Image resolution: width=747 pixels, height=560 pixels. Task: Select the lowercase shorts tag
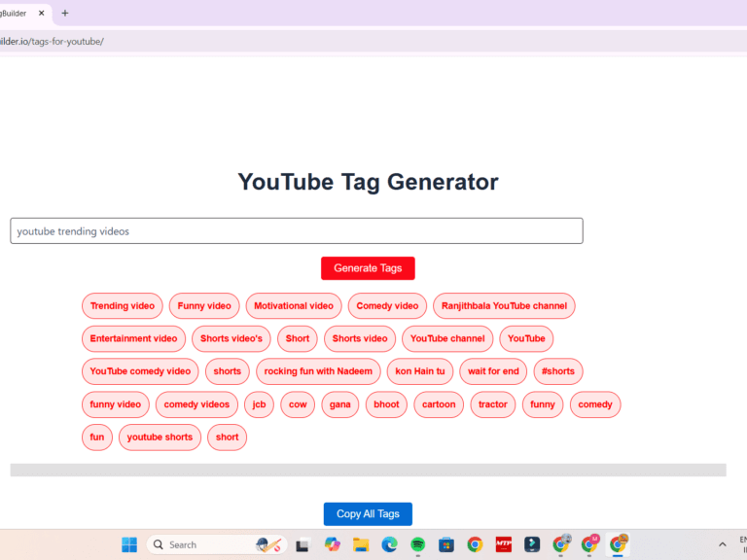click(x=228, y=371)
